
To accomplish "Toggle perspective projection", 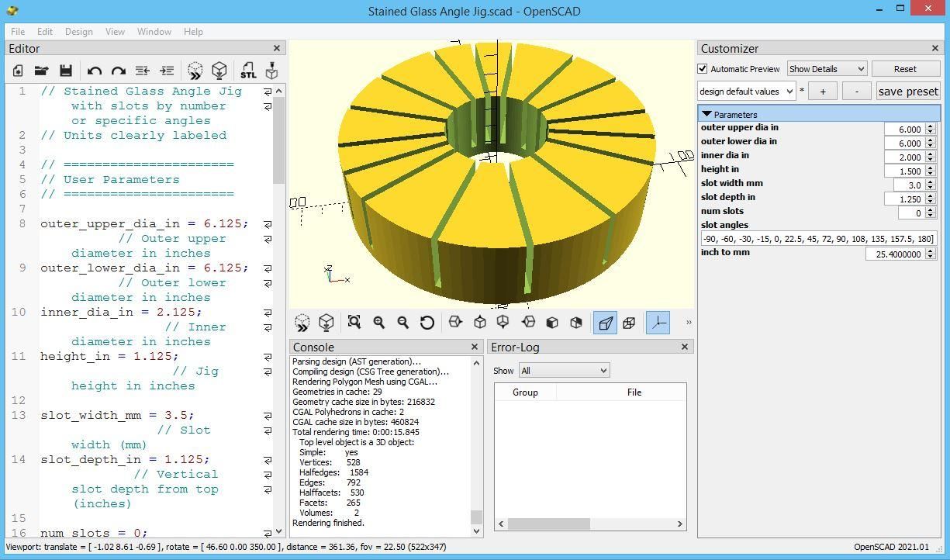I will pos(605,323).
